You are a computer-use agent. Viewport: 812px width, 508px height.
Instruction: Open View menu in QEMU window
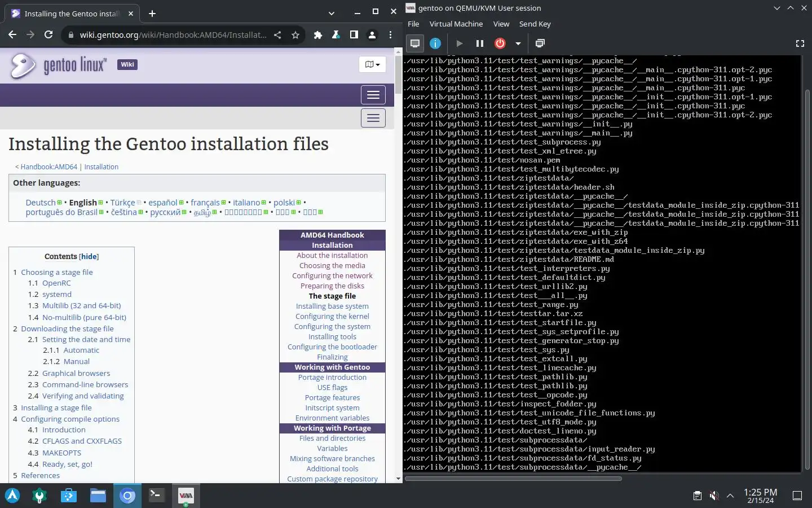point(501,24)
